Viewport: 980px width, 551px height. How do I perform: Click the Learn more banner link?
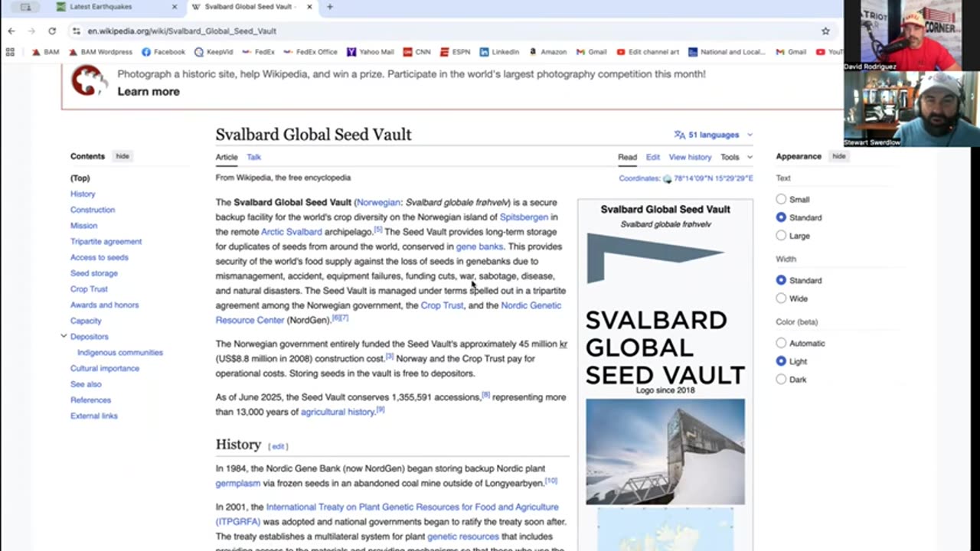(x=149, y=91)
